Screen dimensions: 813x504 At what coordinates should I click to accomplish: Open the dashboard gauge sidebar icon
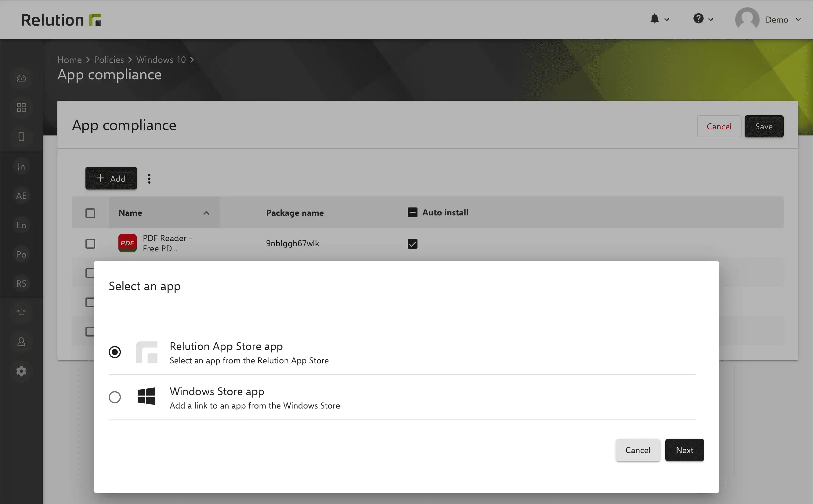point(21,78)
